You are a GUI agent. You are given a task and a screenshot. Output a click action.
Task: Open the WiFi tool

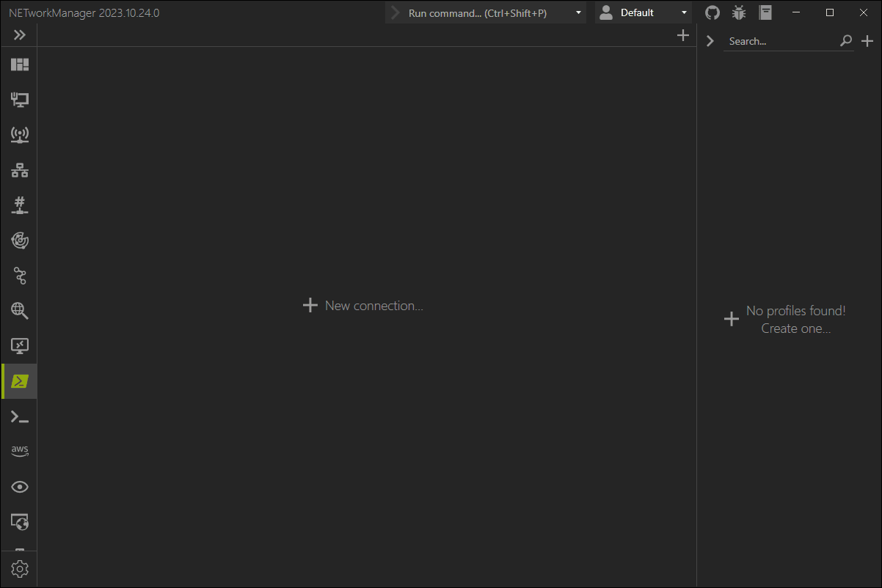tap(20, 135)
